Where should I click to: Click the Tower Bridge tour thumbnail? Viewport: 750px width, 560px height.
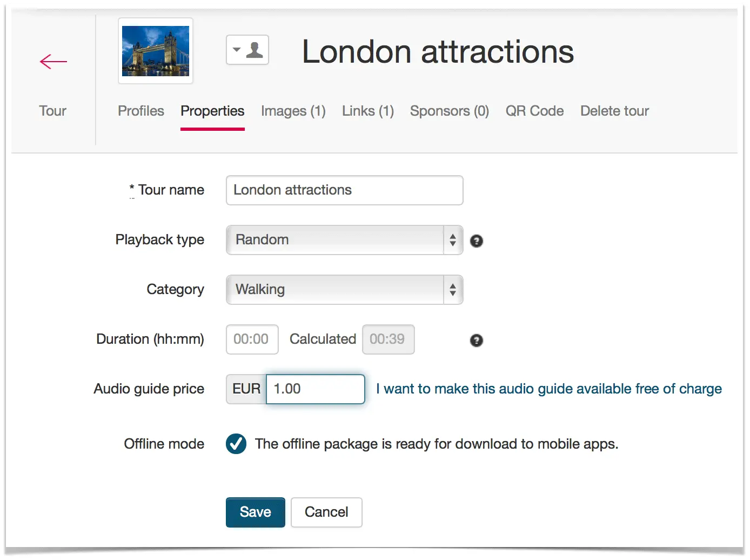click(x=156, y=51)
